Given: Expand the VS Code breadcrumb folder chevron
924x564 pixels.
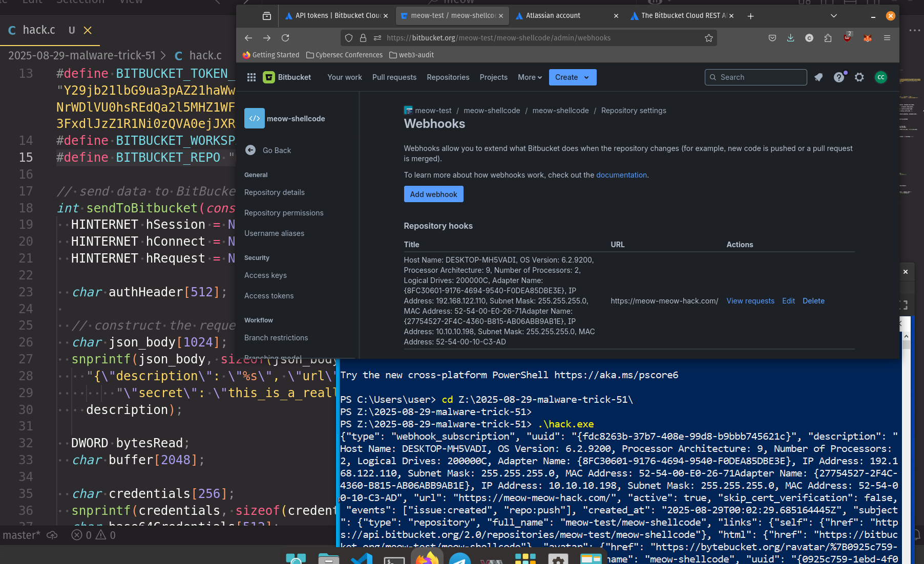Looking at the screenshot, I should (x=163, y=55).
